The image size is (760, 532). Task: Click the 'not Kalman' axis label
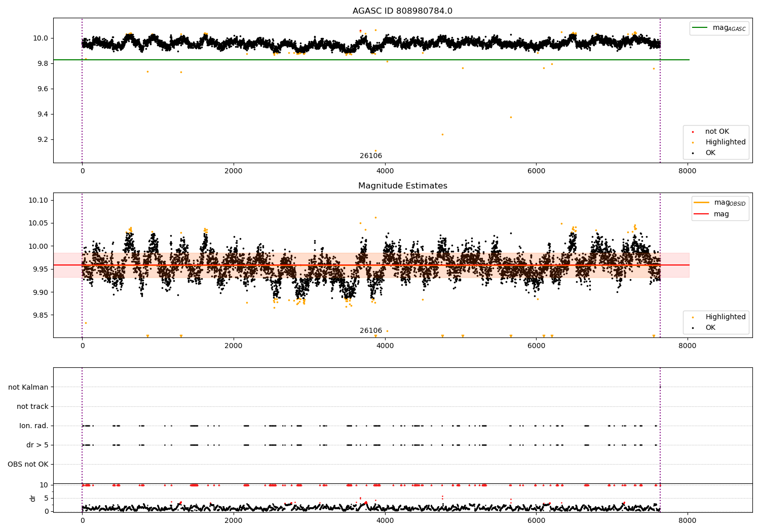[x=28, y=387]
